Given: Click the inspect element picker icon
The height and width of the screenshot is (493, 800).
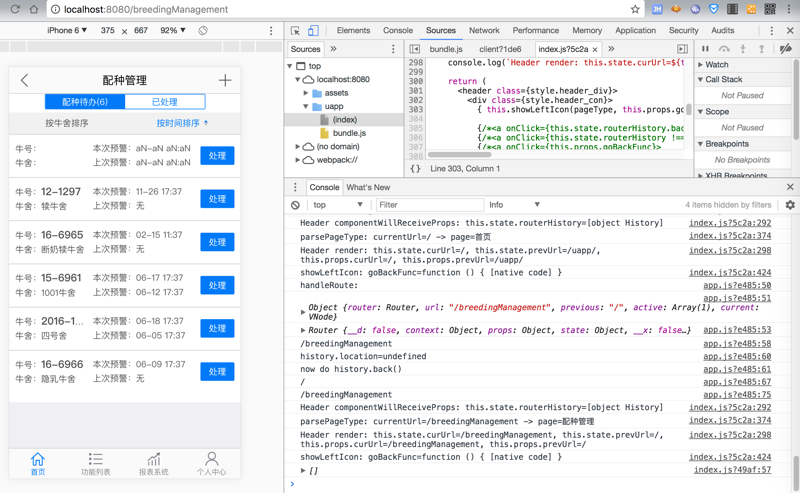Looking at the screenshot, I should pyautogui.click(x=295, y=31).
